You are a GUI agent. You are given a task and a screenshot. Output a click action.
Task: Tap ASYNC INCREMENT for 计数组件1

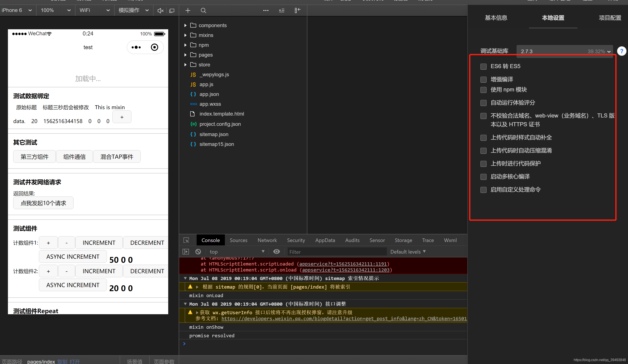click(x=73, y=257)
